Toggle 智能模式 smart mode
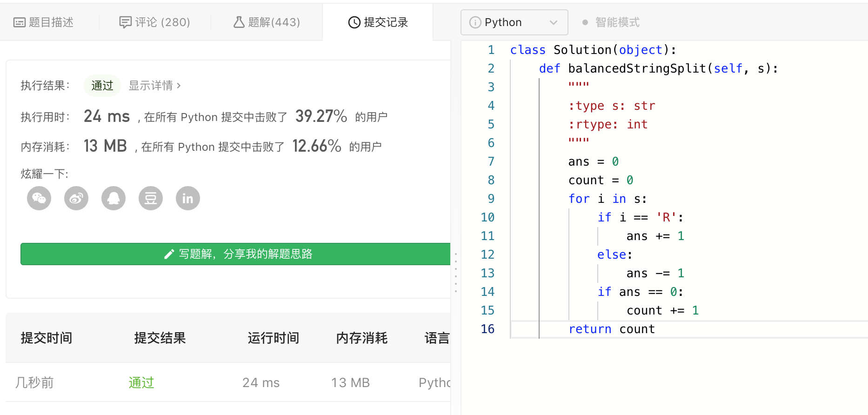This screenshot has height=415, width=868. point(611,22)
